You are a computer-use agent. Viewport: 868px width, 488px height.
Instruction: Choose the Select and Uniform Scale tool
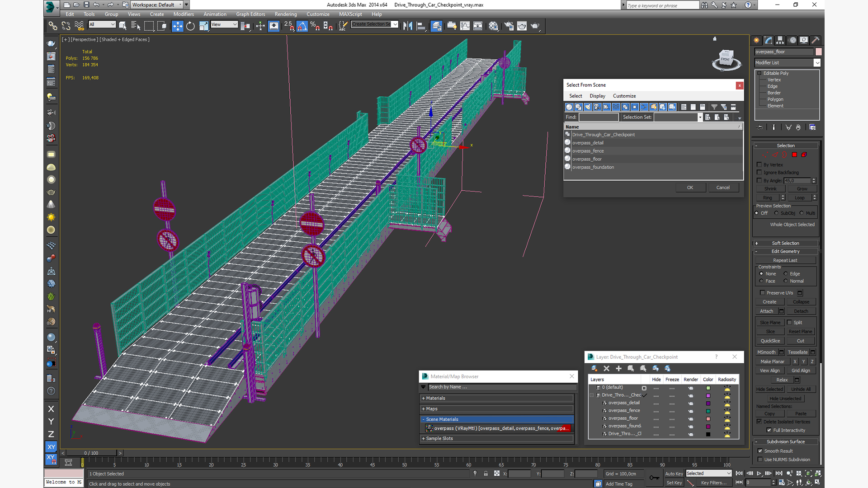[203, 26]
